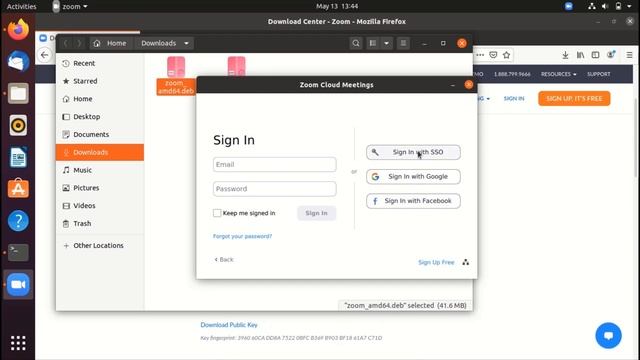640x360 pixels.
Task: Open Other Locations in sidebar
Action: click(x=100, y=246)
